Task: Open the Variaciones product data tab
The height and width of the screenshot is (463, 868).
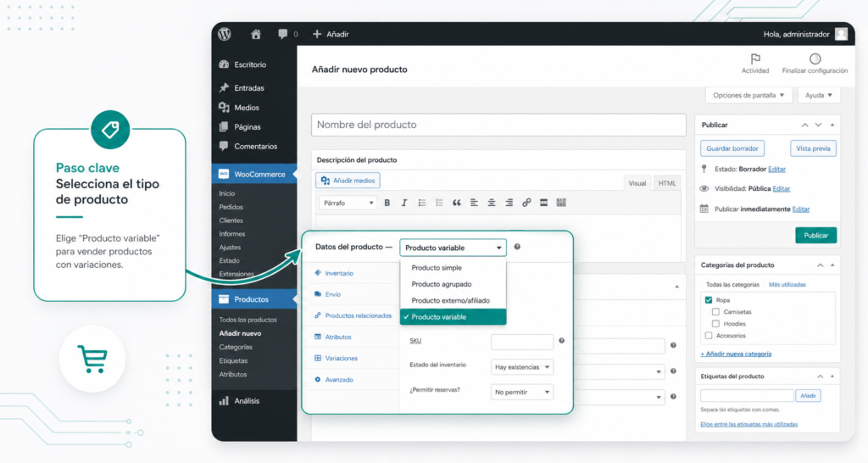Action: coord(341,359)
